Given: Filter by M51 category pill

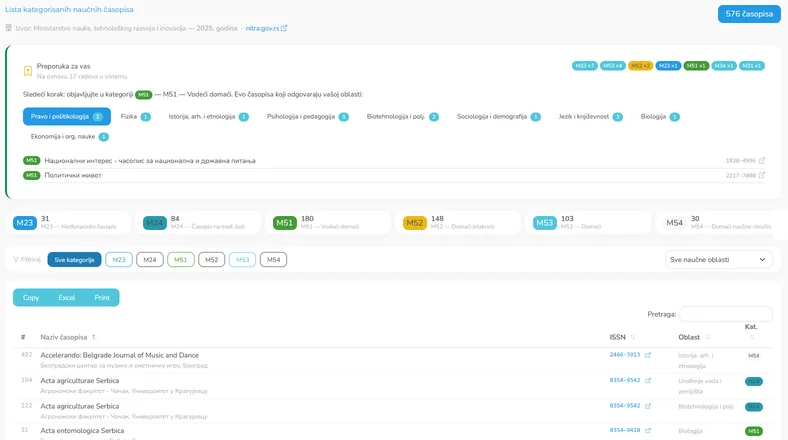Looking at the screenshot, I should coord(180,260).
